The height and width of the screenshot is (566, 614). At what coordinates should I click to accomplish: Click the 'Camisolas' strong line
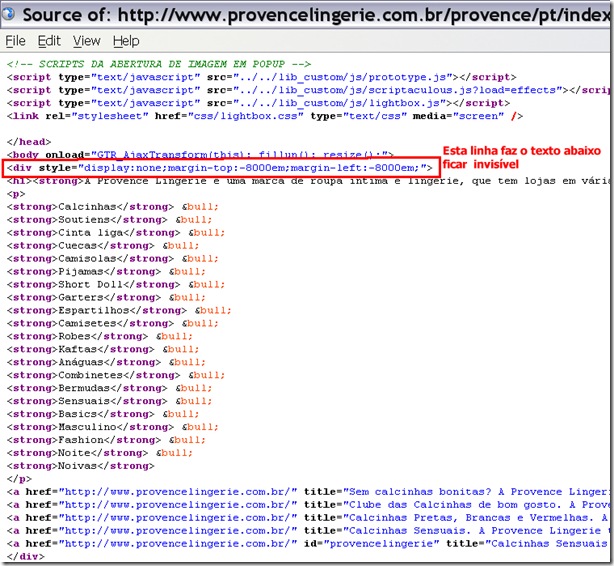[x=112, y=259]
